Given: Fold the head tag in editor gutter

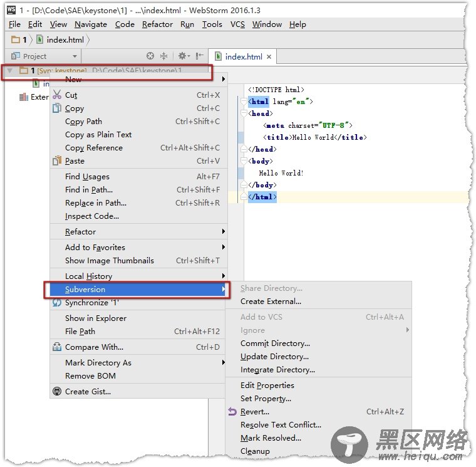Looking at the screenshot, I should coord(244,113).
